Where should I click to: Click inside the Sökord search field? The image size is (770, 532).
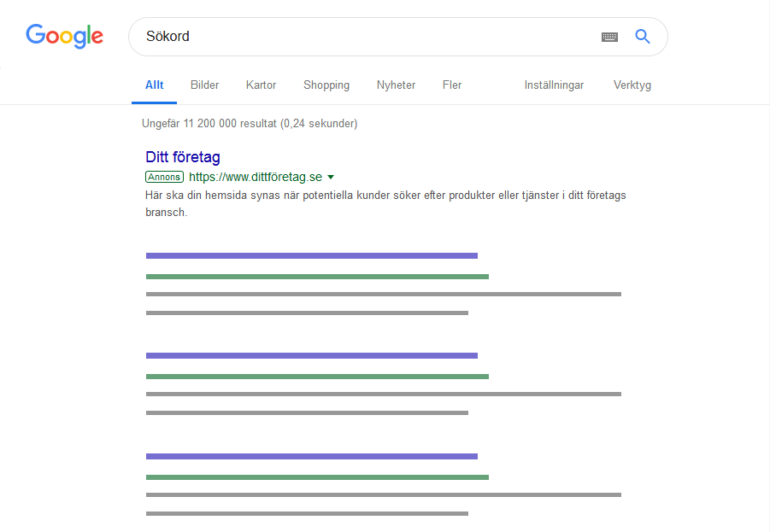click(x=363, y=37)
